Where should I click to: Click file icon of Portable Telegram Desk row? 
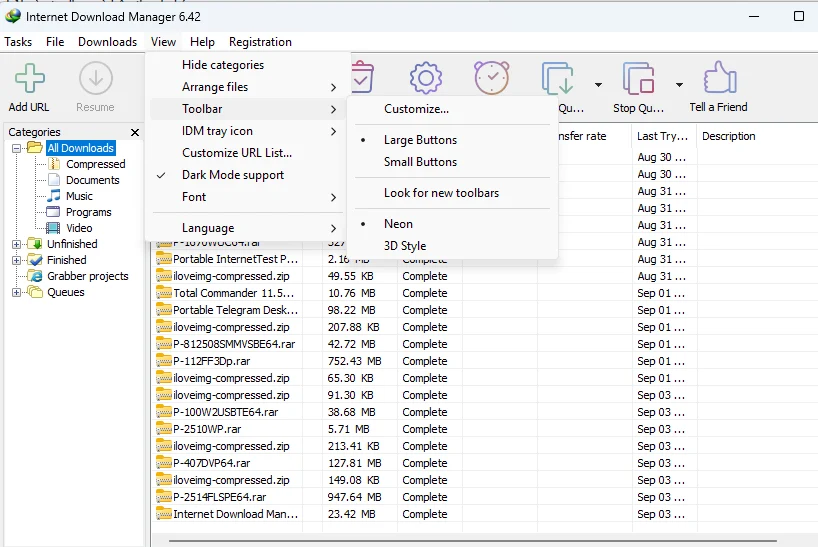pyautogui.click(x=164, y=310)
